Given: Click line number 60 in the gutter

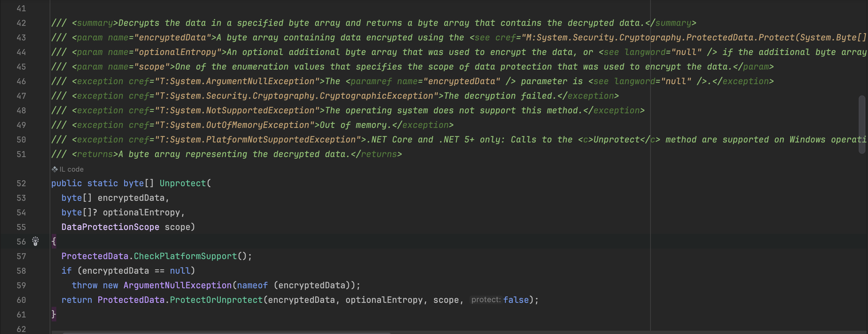Looking at the screenshot, I should pos(21,300).
